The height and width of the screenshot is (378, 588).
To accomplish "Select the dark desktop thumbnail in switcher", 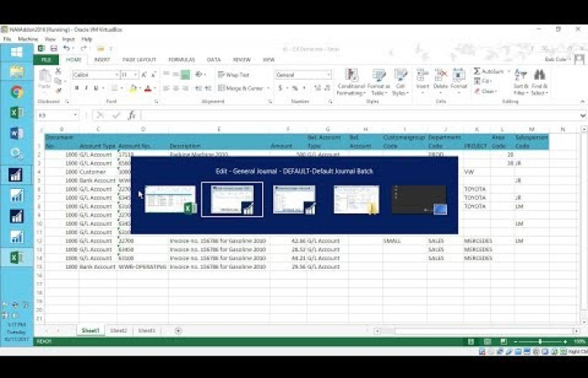I will click(x=419, y=200).
